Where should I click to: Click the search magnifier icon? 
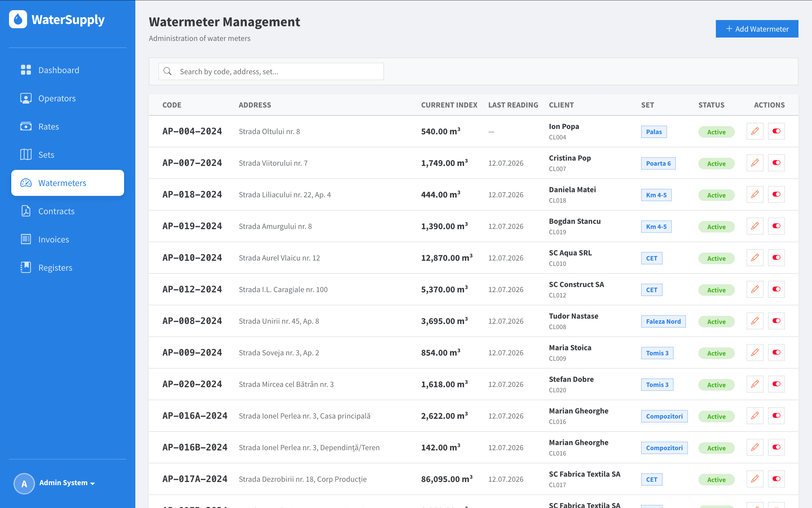[167, 71]
